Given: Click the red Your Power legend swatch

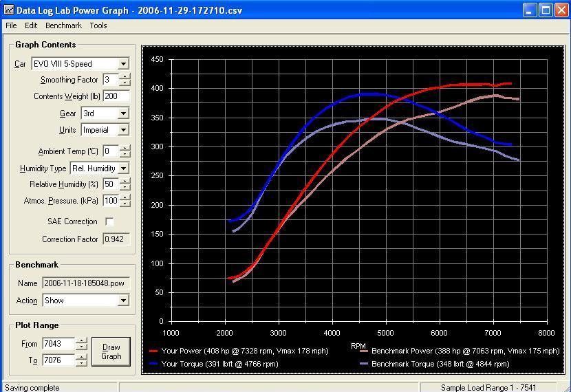Looking at the screenshot, I should pyautogui.click(x=153, y=351).
